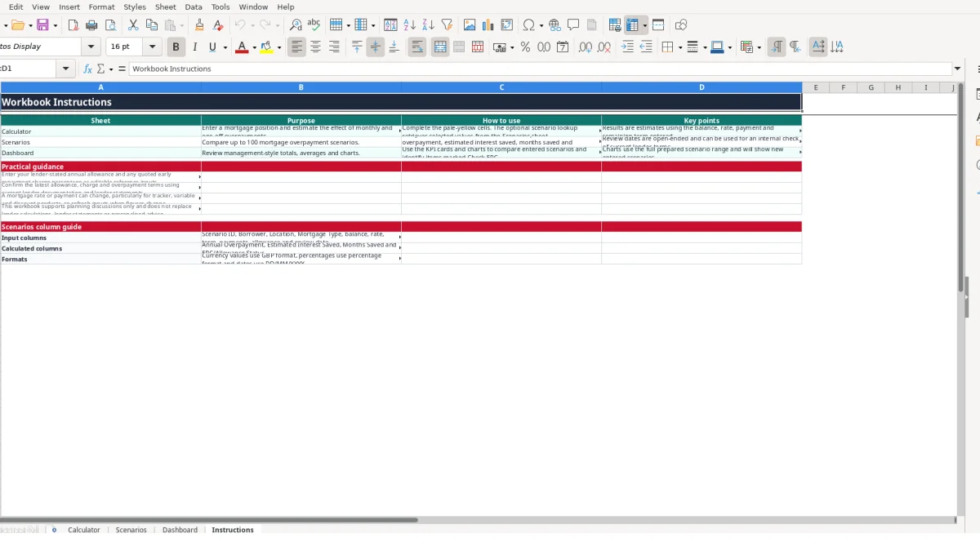This screenshot has height=551, width=980.
Task: Toggle bold formatting
Action: click(176, 47)
